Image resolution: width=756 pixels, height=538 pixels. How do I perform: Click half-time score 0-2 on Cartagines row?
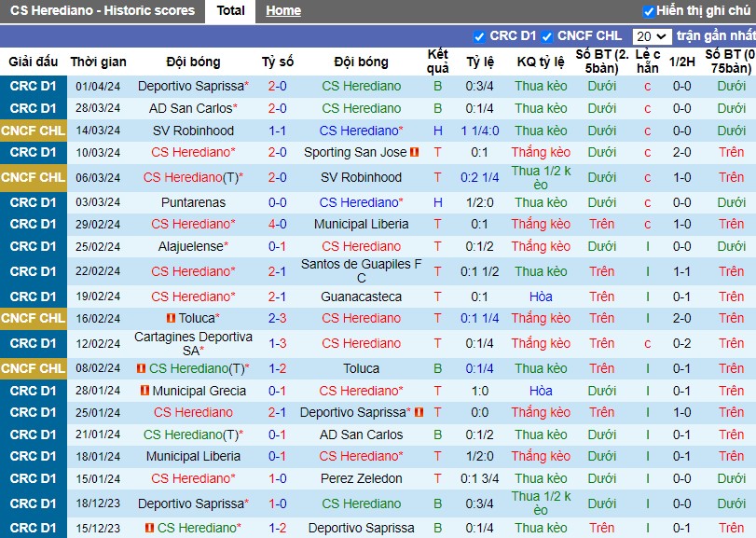681,343
